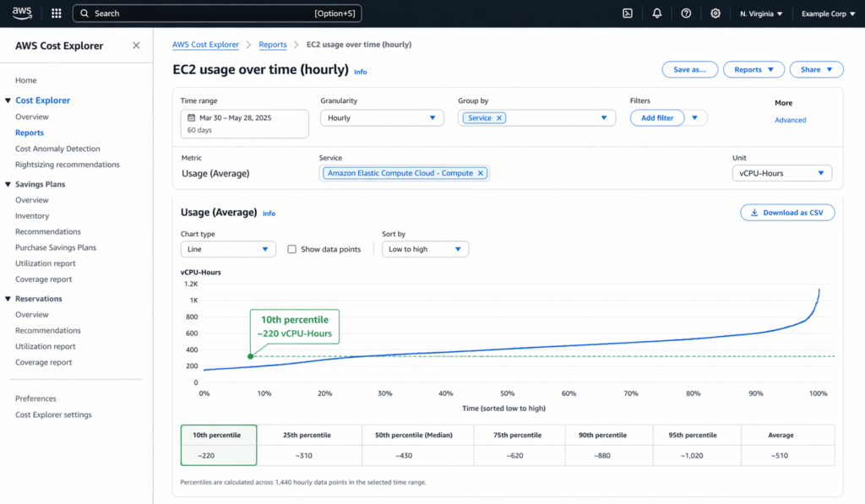Go to Cost Anomaly Detection
The image size is (865, 504).
(58, 148)
